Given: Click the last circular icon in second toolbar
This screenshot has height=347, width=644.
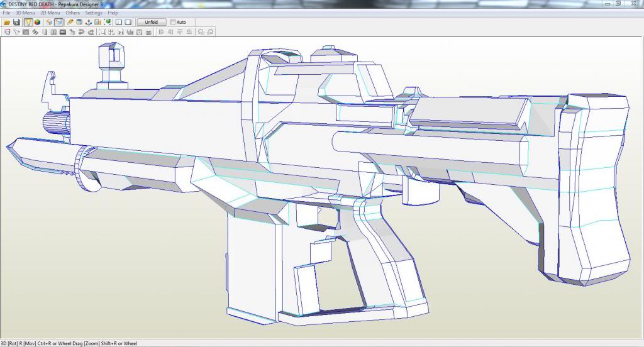Looking at the screenshot, I should click(210, 32).
